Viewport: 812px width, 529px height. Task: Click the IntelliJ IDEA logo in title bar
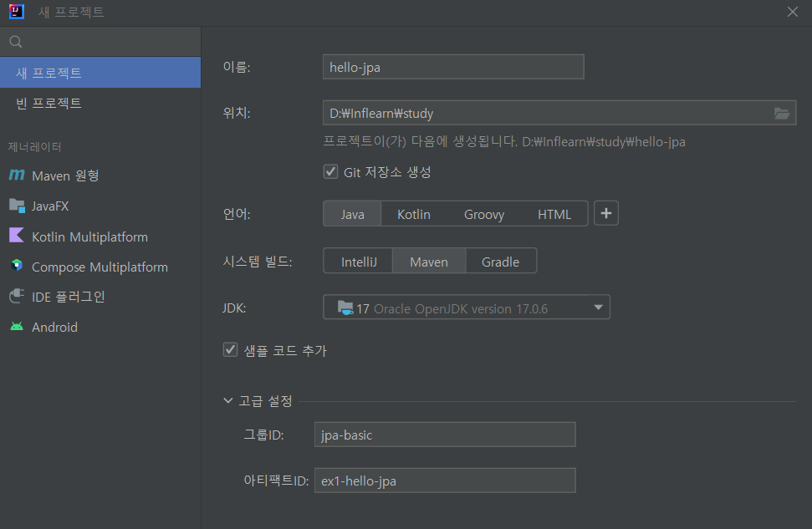pos(17,12)
